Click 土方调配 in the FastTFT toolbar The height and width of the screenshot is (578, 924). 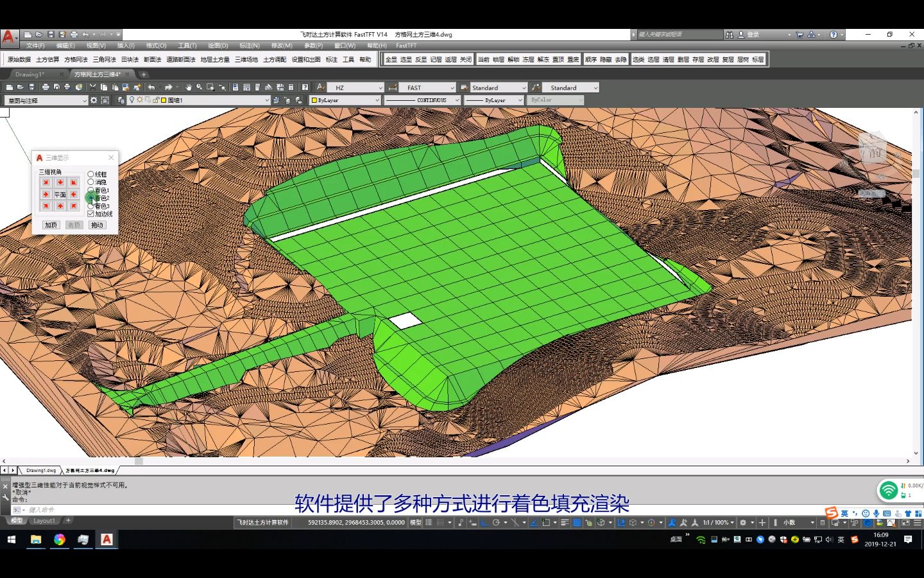pos(275,60)
